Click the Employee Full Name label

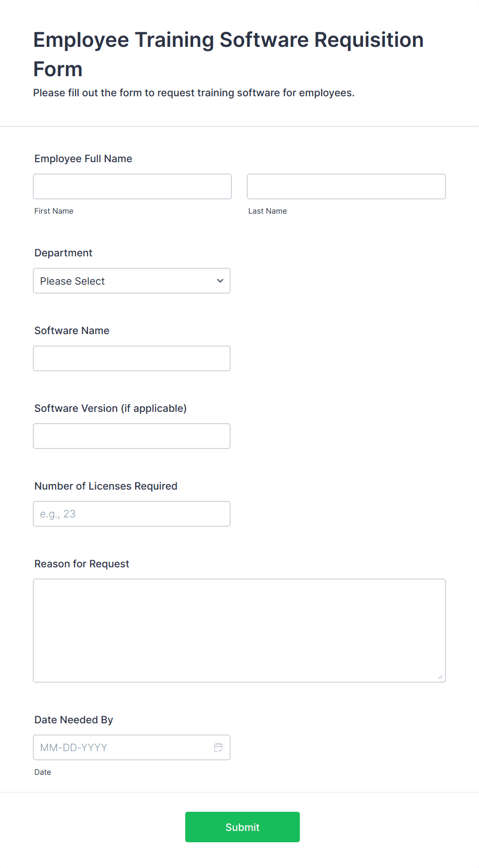[83, 159]
